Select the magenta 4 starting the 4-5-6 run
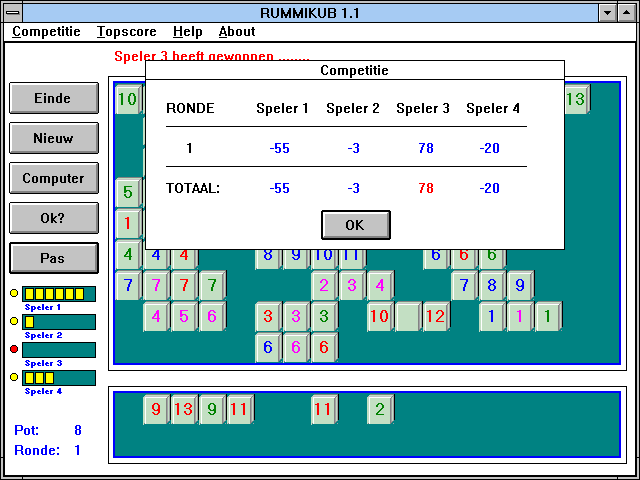640x480 pixels. 157,316
